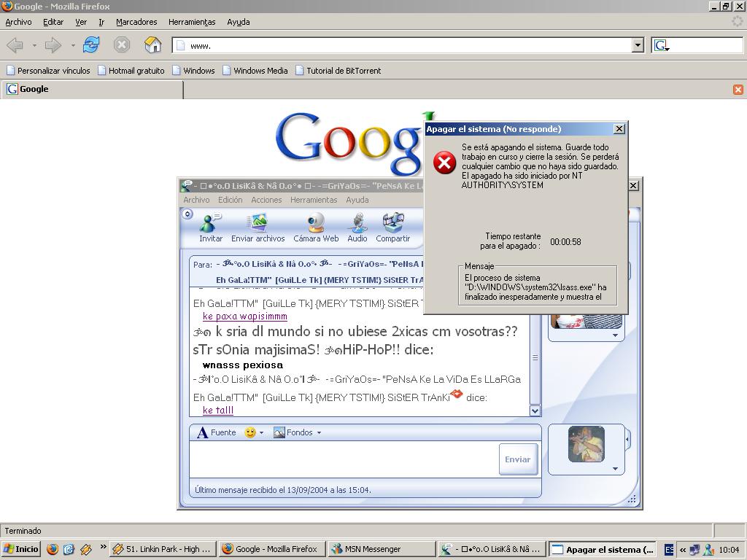Click the chat scrollbar down arrow
The width and height of the screenshot is (747, 560).
click(x=535, y=411)
